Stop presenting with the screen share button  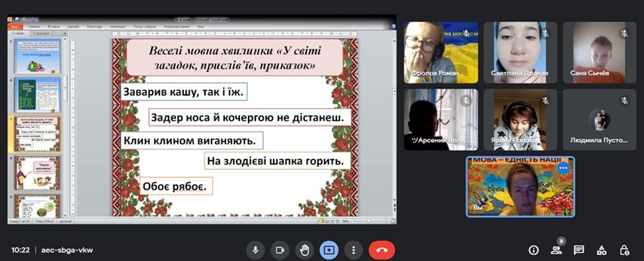pos(329,250)
